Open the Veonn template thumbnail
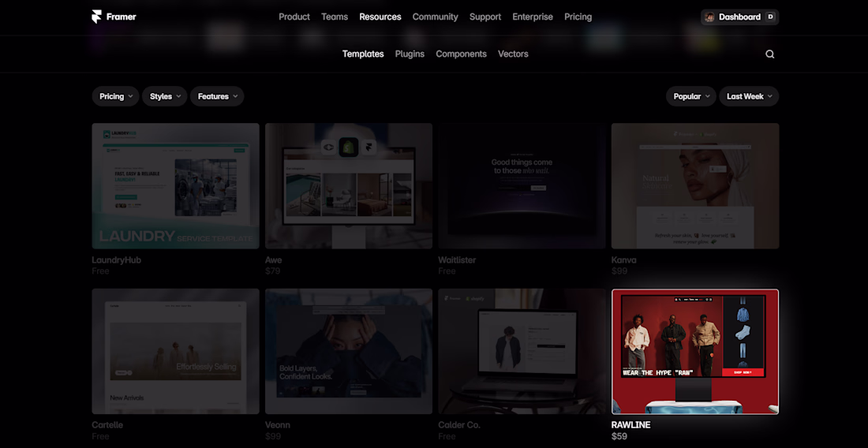The image size is (868, 448). 349,351
